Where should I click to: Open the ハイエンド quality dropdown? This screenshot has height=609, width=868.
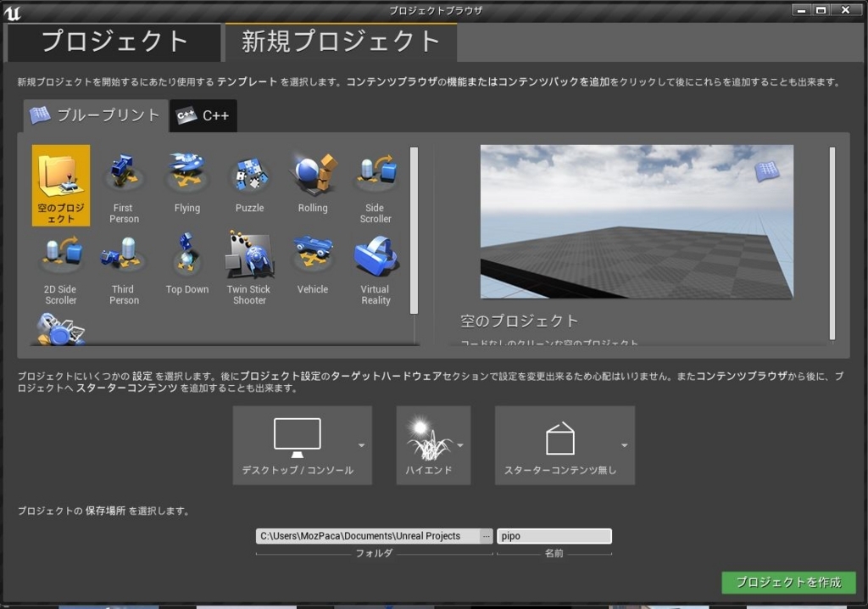tap(433, 445)
